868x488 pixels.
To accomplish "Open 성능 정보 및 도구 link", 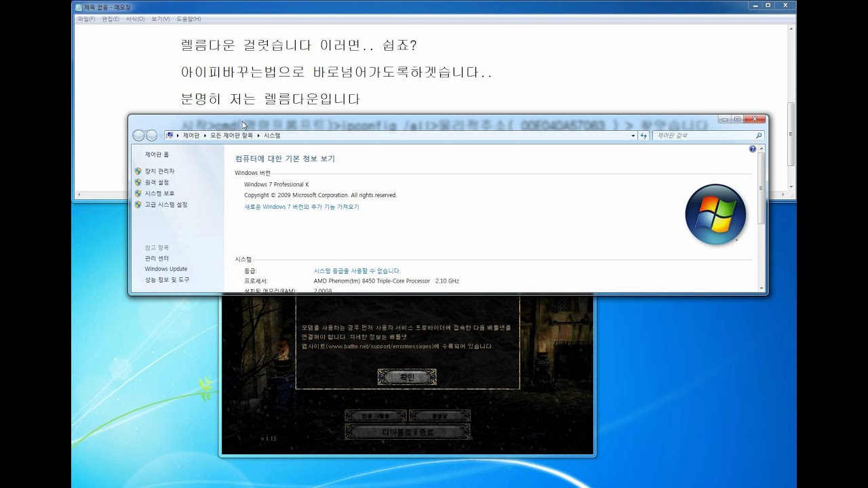I will coord(167,280).
